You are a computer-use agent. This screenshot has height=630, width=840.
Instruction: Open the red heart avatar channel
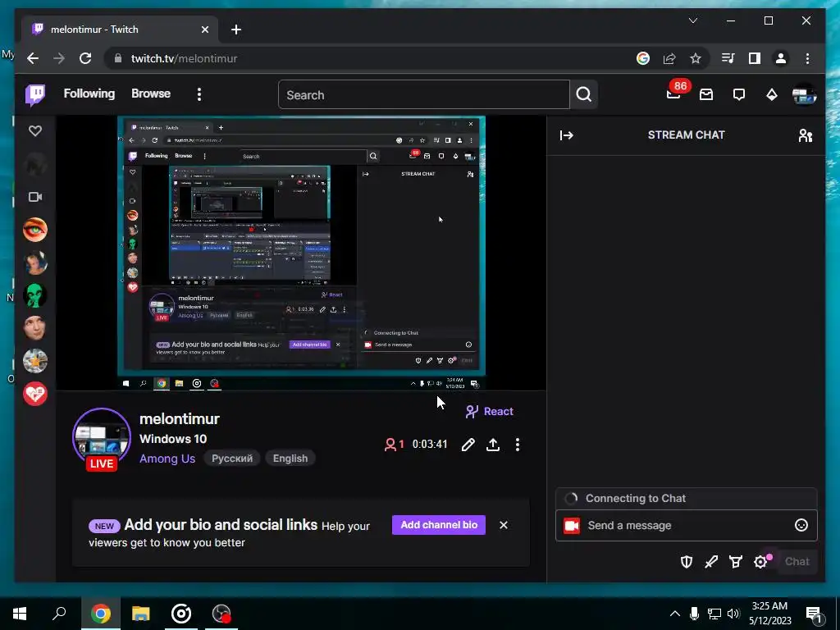pyautogui.click(x=35, y=394)
